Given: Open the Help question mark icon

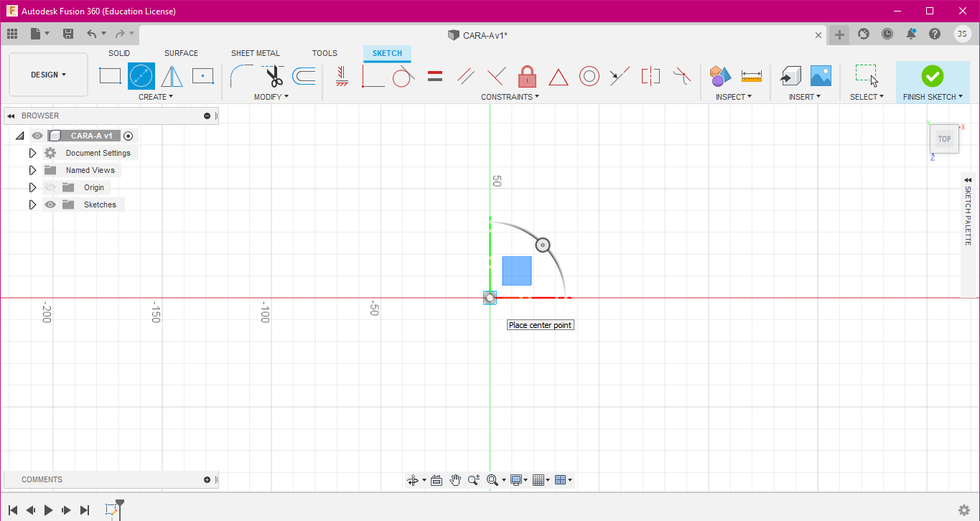Looking at the screenshot, I should tap(935, 34).
